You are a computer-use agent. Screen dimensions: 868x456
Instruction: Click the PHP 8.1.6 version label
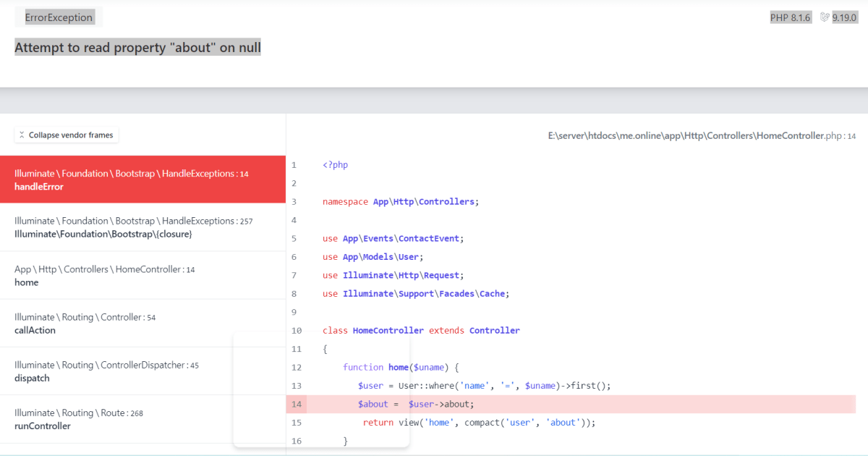(x=791, y=17)
